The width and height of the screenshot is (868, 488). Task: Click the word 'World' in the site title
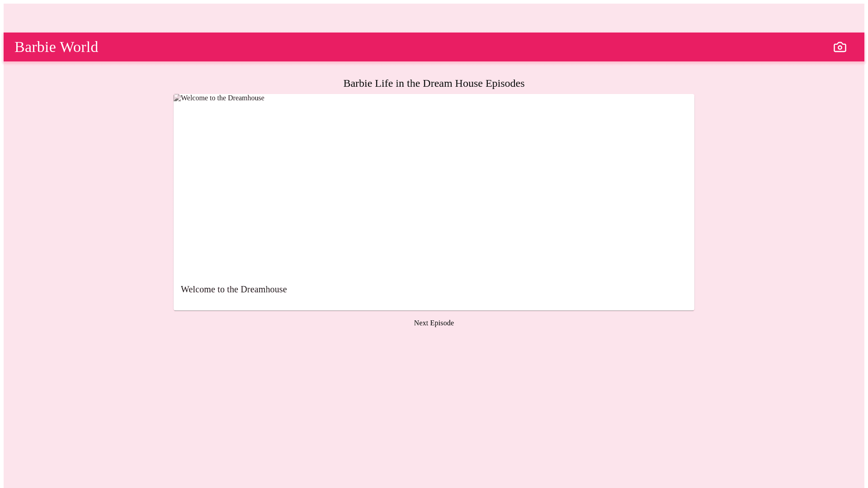coord(79,47)
